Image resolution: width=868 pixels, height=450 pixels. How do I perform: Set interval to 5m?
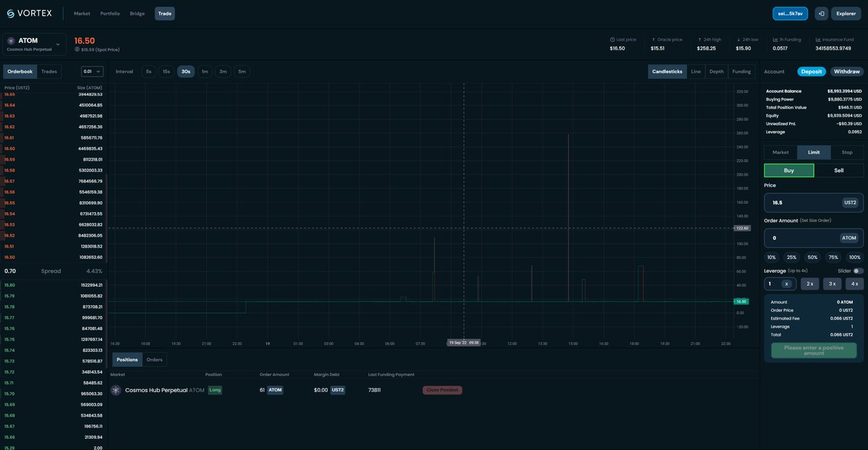point(242,72)
